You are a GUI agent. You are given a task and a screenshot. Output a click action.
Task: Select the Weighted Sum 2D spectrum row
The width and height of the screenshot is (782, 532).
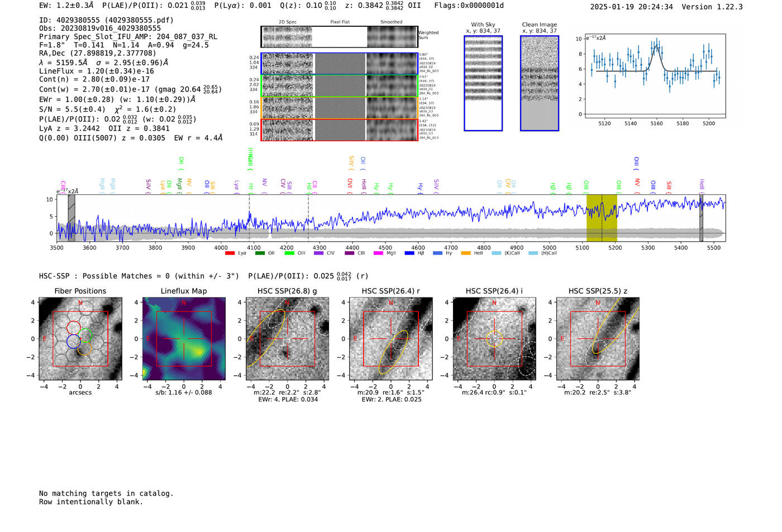pyautogui.click(x=340, y=37)
